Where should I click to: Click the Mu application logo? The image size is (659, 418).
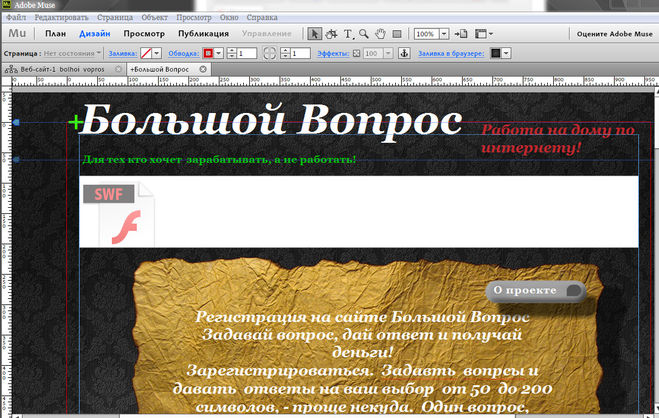[17, 34]
